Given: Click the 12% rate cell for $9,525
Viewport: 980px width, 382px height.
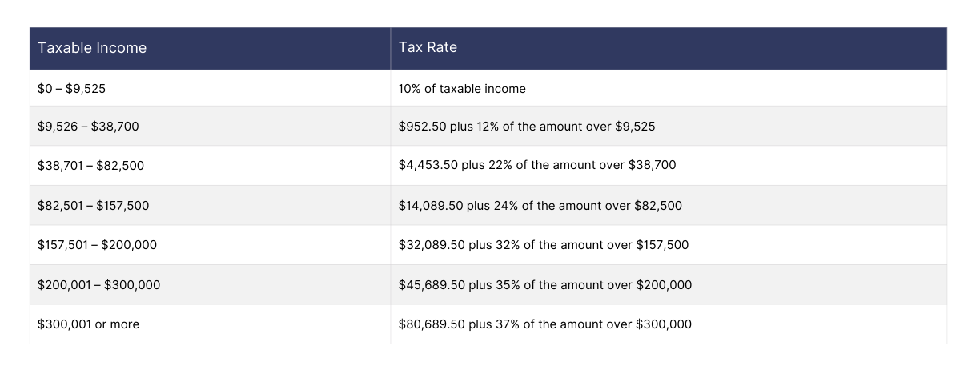Looking at the screenshot, I should pyautogui.click(x=527, y=127).
